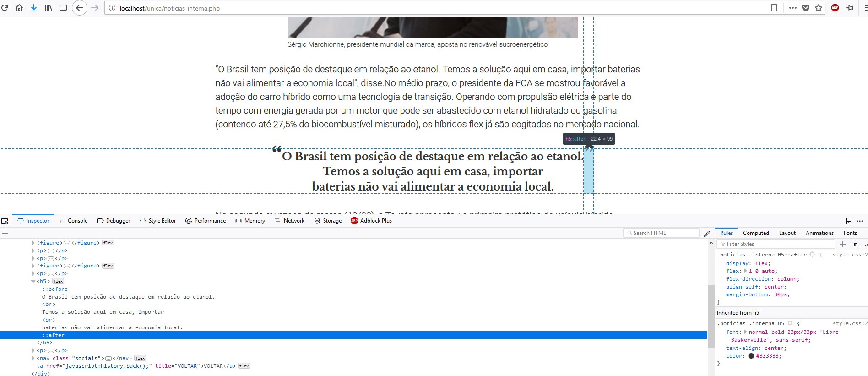The height and width of the screenshot is (376, 868).
Task: Go forward with the forward arrow
Action: point(95,8)
